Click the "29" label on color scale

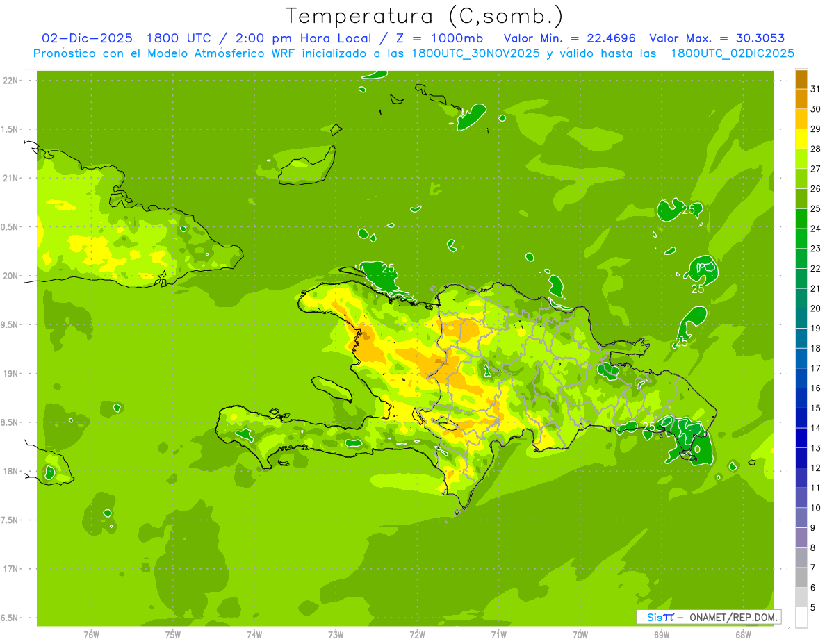point(815,129)
